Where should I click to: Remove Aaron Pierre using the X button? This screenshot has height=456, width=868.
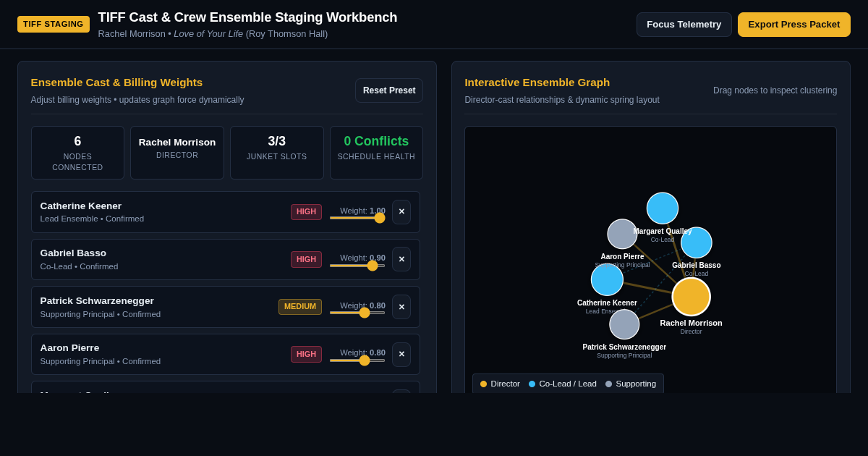[401, 354]
